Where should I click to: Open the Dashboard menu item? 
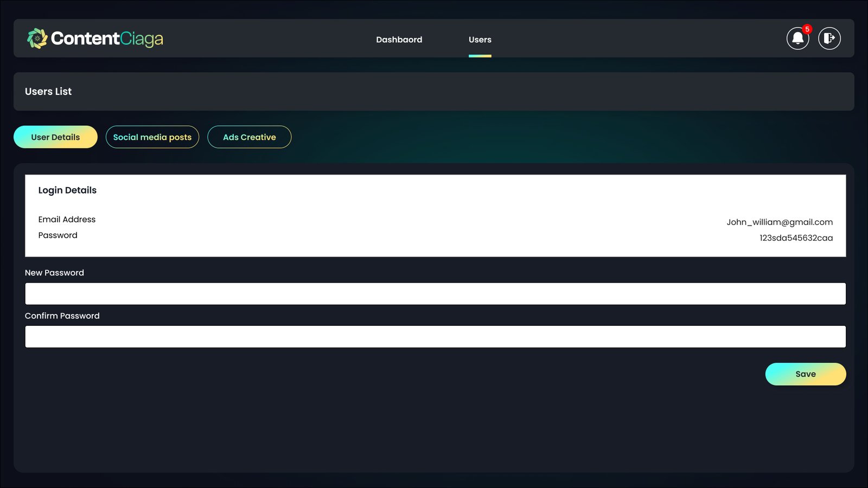[x=399, y=40]
